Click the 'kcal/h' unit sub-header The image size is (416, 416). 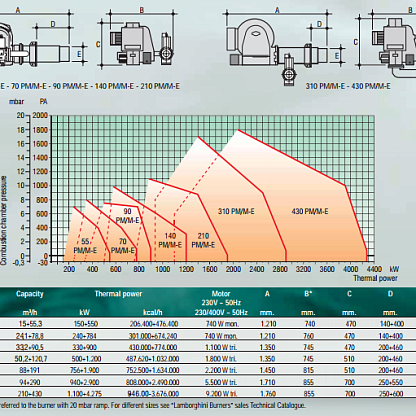(x=153, y=312)
